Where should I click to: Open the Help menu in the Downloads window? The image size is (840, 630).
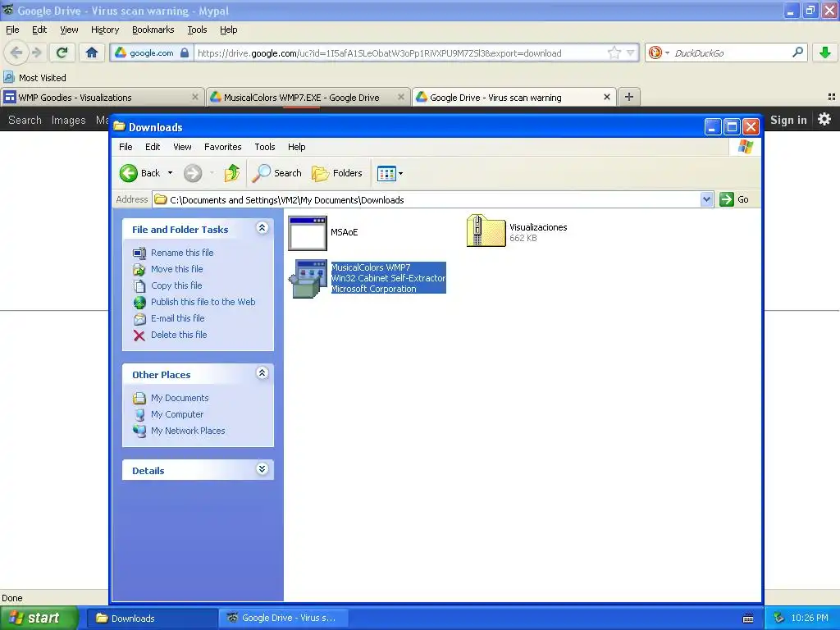pos(296,147)
